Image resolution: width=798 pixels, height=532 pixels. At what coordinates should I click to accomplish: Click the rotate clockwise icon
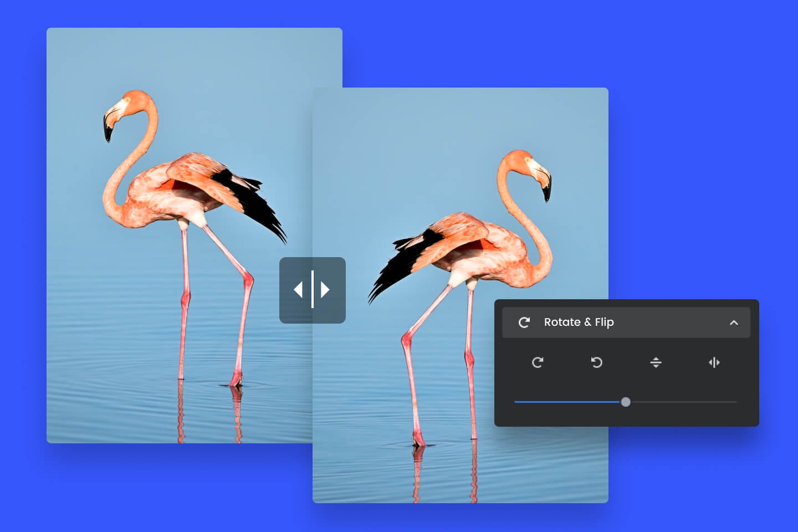(538, 362)
